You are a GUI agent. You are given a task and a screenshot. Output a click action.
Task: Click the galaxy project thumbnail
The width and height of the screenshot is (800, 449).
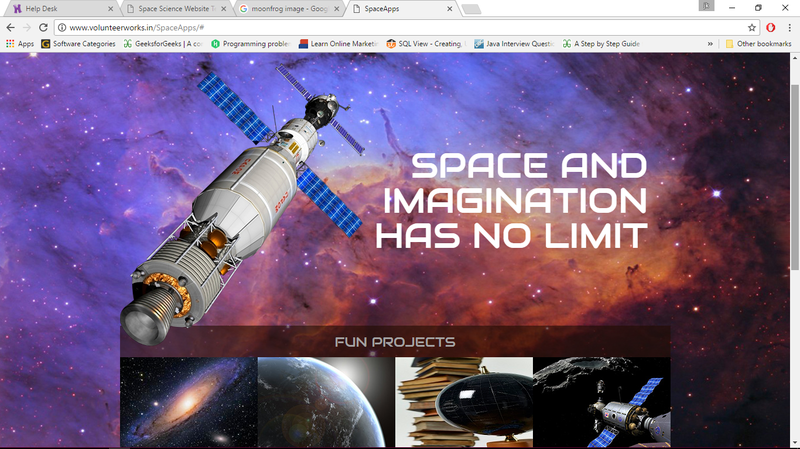pyautogui.click(x=188, y=402)
